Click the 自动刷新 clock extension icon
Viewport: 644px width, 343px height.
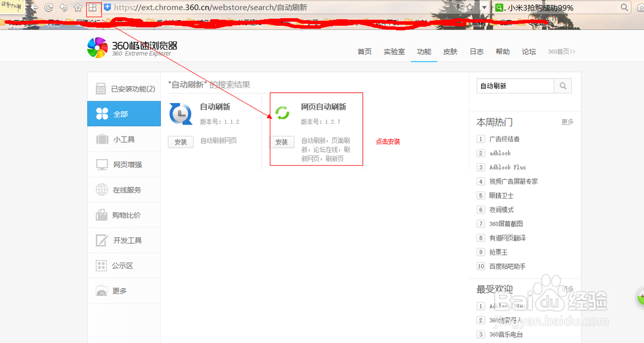181,113
